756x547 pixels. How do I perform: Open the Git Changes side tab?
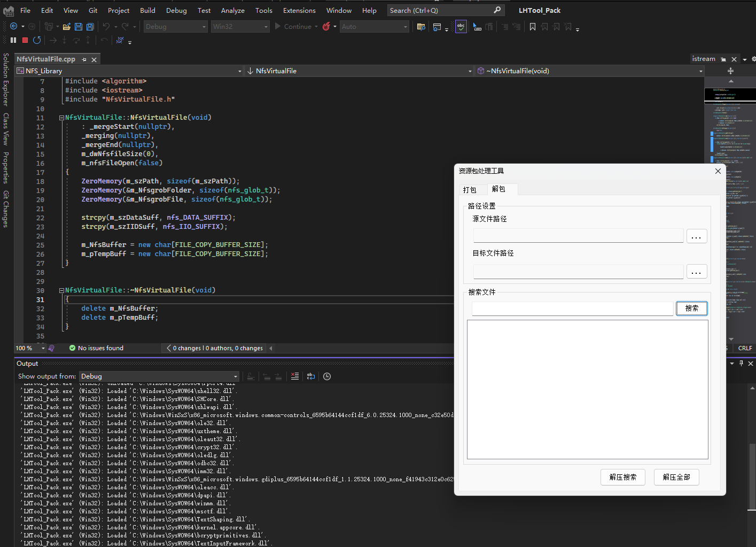point(6,209)
